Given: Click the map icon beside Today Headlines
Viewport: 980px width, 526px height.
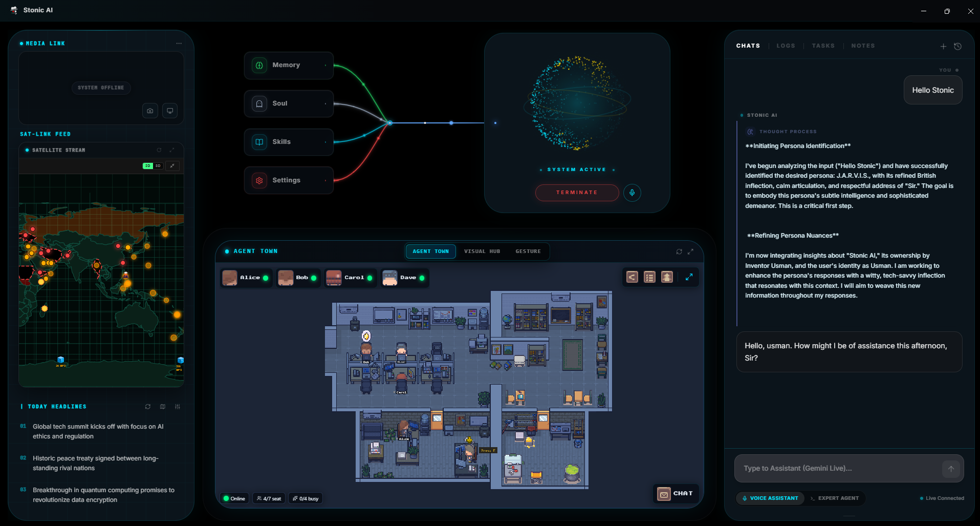Looking at the screenshot, I should pyautogui.click(x=163, y=407).
